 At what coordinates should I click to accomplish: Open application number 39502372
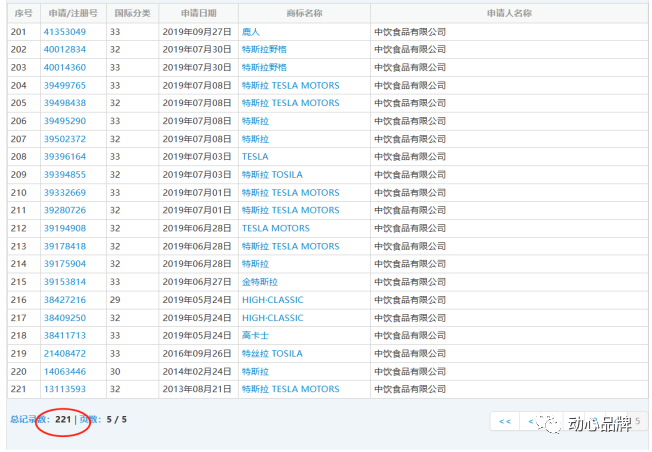pyautogui.click(x=65, y=139)
